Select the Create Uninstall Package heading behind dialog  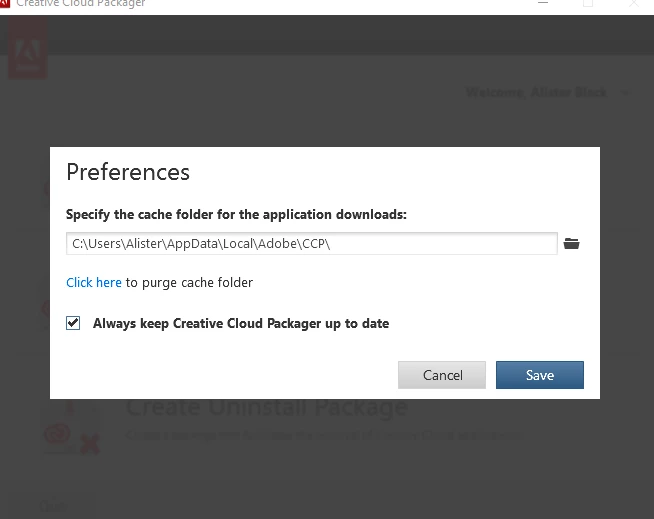pyautogui.click(x=267, y=408)
